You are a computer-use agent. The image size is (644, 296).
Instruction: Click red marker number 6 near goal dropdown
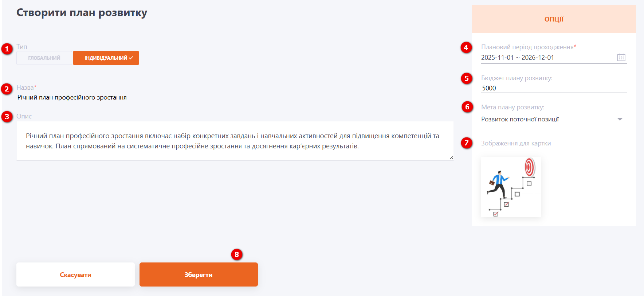(467, 107)
